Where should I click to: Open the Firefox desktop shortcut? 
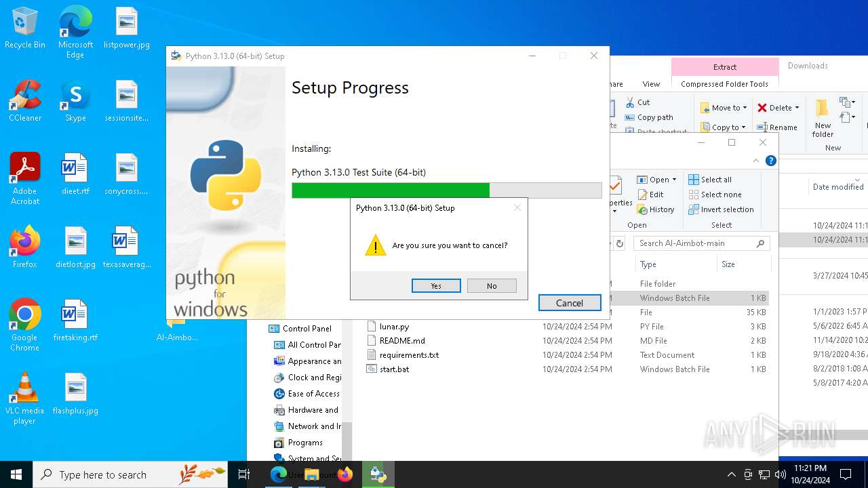click(x=25, y=248)
